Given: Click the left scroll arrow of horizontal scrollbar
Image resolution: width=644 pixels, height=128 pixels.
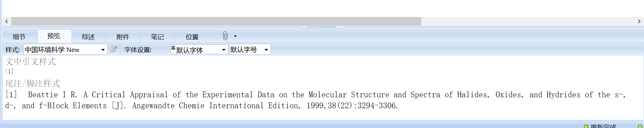Looking at the screenshot, I should (6, 21).
